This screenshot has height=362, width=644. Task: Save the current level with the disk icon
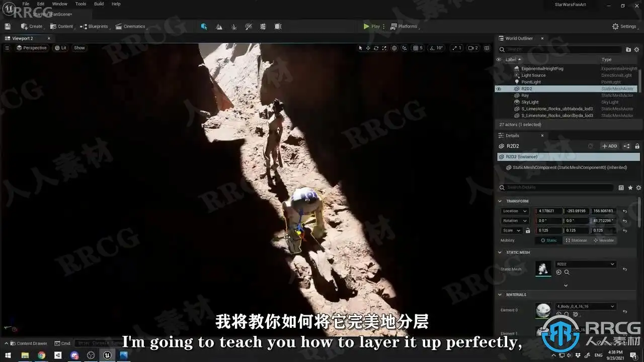pos(8,26)
